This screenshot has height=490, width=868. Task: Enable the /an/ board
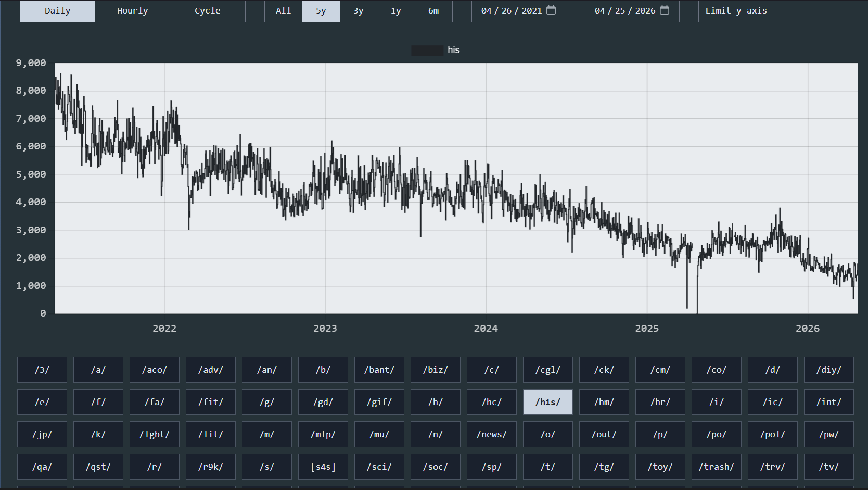point(267,370)
